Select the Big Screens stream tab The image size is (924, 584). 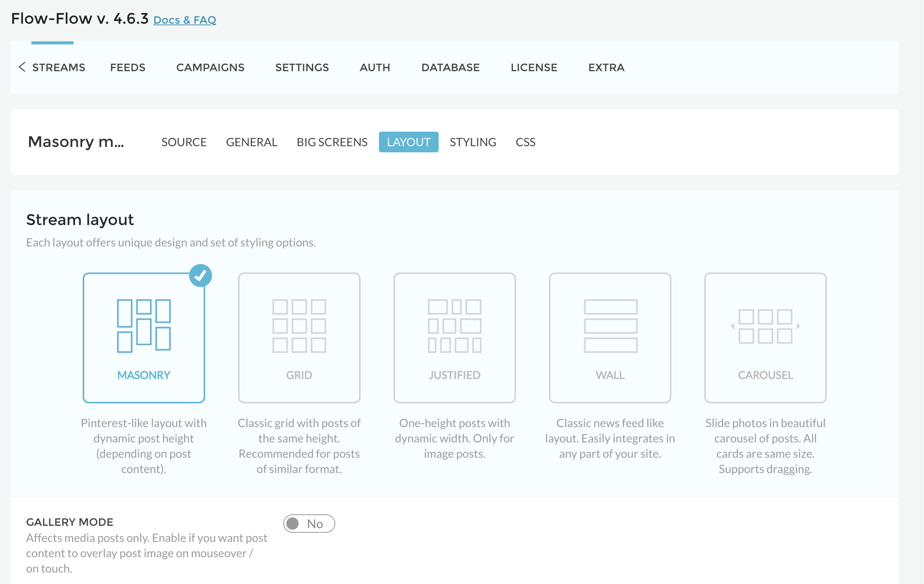(x=331, y=142)
